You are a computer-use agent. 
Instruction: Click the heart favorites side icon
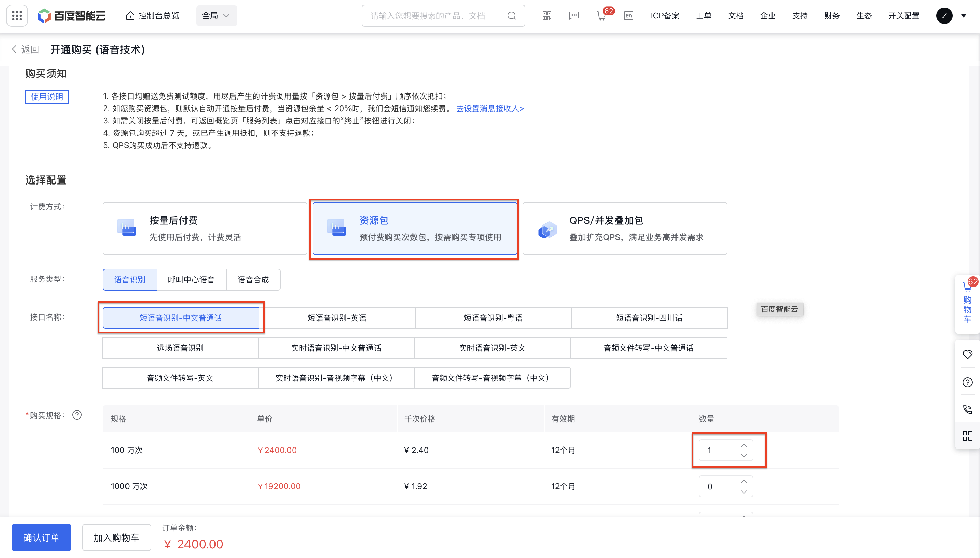[x=967, y=354]
